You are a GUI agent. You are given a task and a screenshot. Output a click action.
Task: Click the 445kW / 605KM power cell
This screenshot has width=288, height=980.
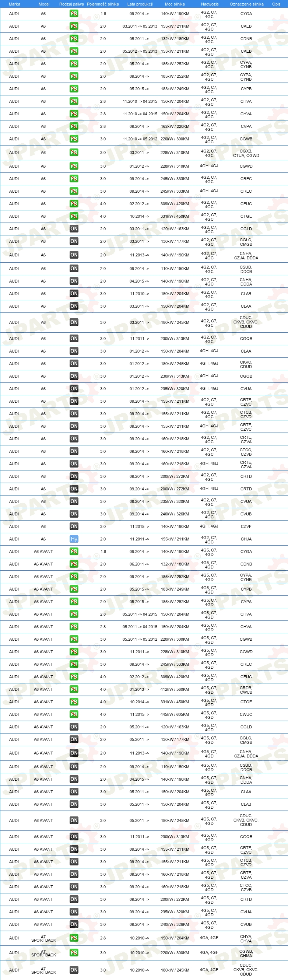[175, 714]
